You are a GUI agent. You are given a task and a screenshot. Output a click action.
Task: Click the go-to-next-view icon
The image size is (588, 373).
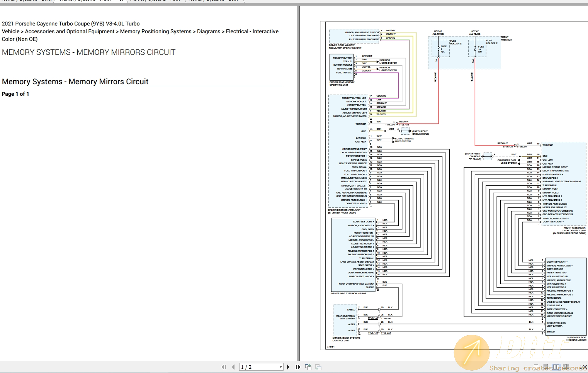point(318,367)
